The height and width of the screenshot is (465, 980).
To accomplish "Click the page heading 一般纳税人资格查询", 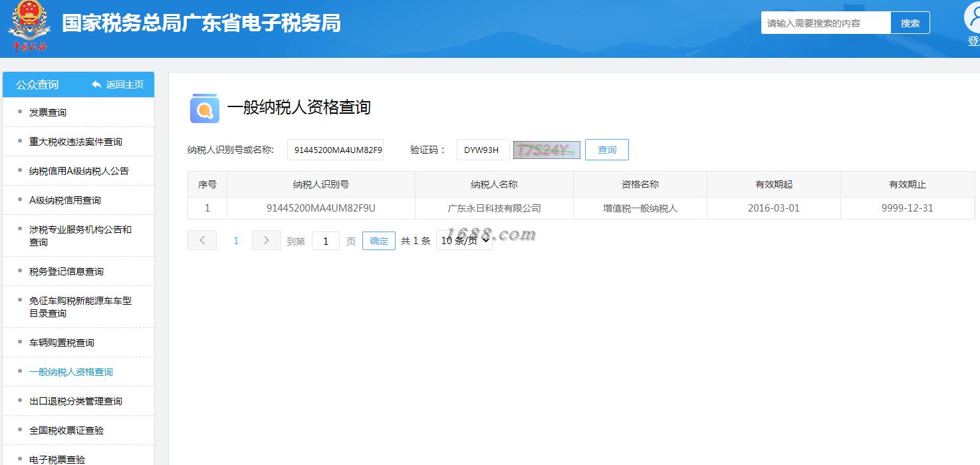I will (x=299, y=107).
